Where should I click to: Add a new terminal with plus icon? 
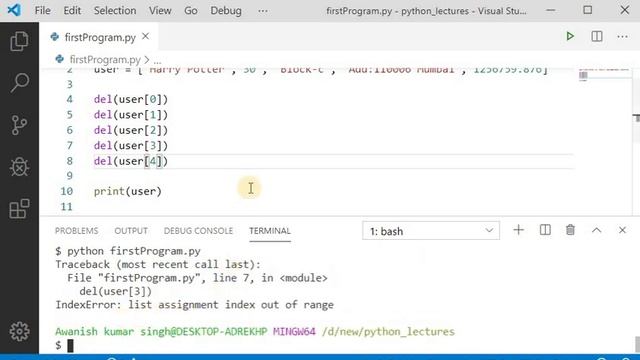[518, 230]
